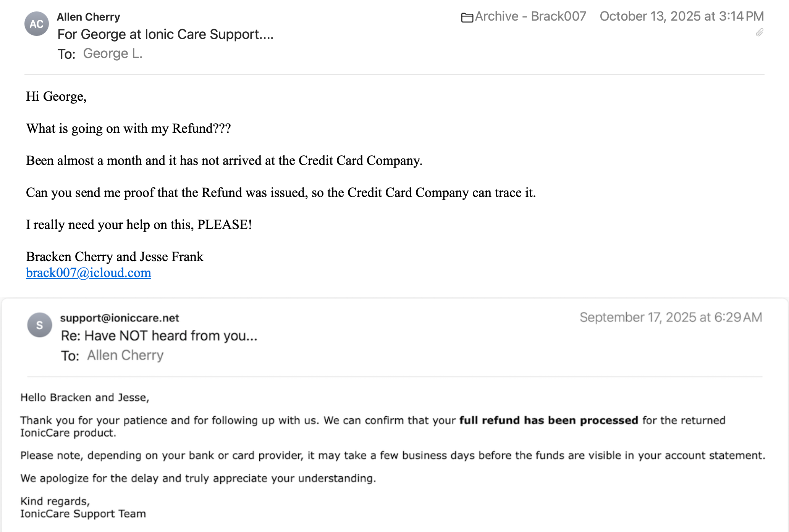Click IonicCare Support Team signature
Screen dimensions: 789x532
coord(83,514)
